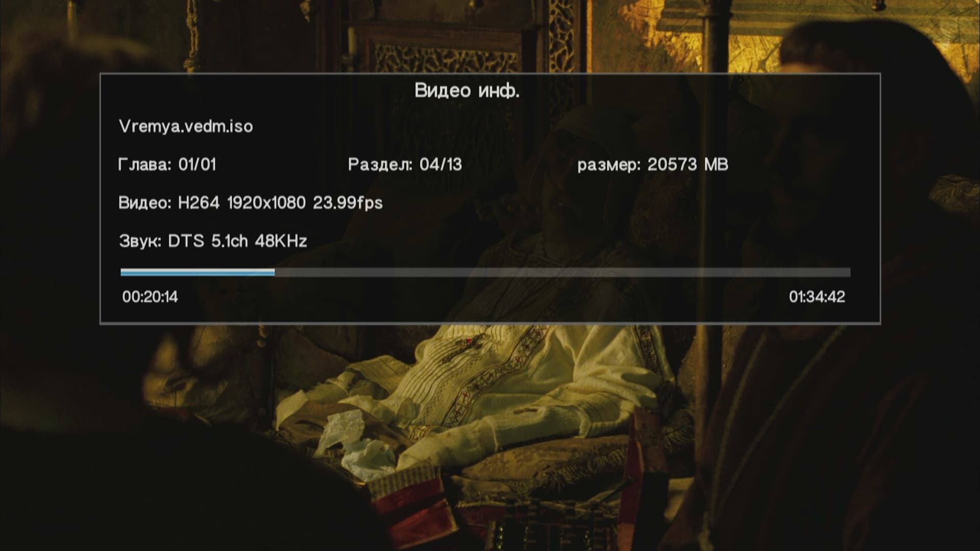Click the 04/13 chapter counter
The image size is (980, 551).
pos(440,165)
